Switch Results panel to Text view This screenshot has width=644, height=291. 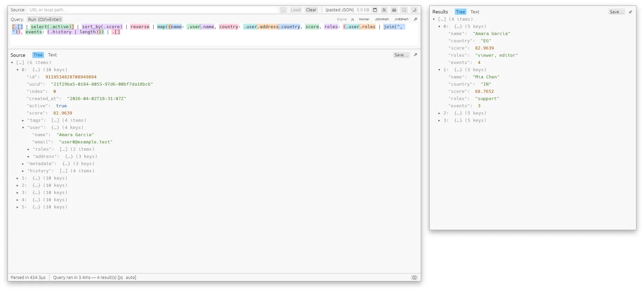(x=475, y=12)
